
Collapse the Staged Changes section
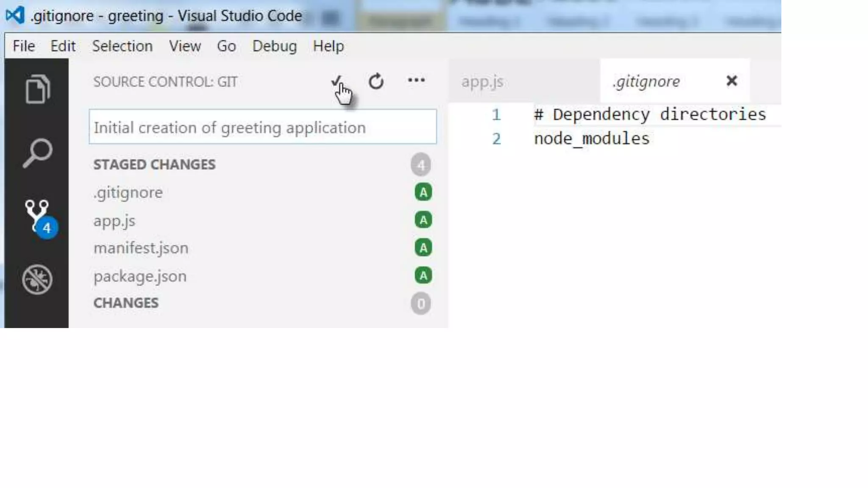coord(154,164)
